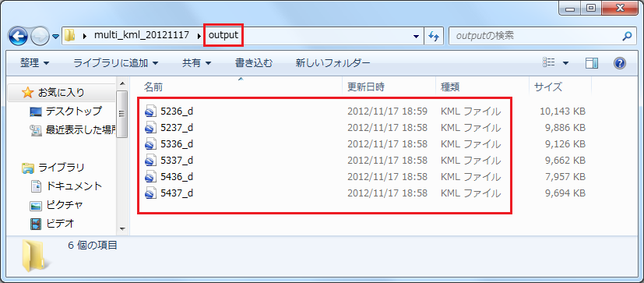Click the change view icon

point(549,62)
